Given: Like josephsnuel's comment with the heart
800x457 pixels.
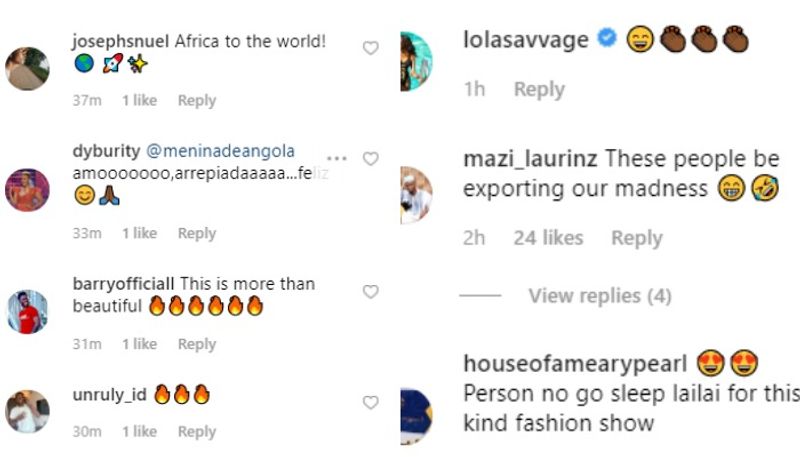Looking at the screenshot, I should (370, 47).
